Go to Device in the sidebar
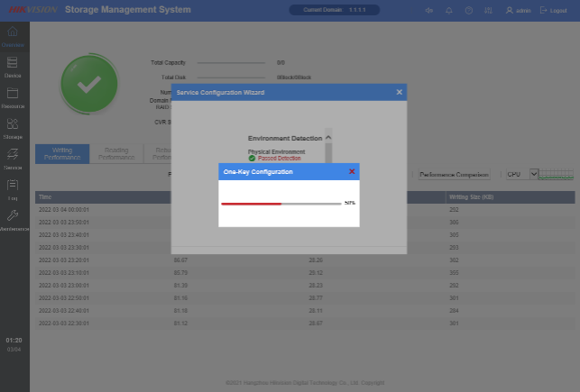Viewport: 580px width, 392px height. tap(13, 66)
